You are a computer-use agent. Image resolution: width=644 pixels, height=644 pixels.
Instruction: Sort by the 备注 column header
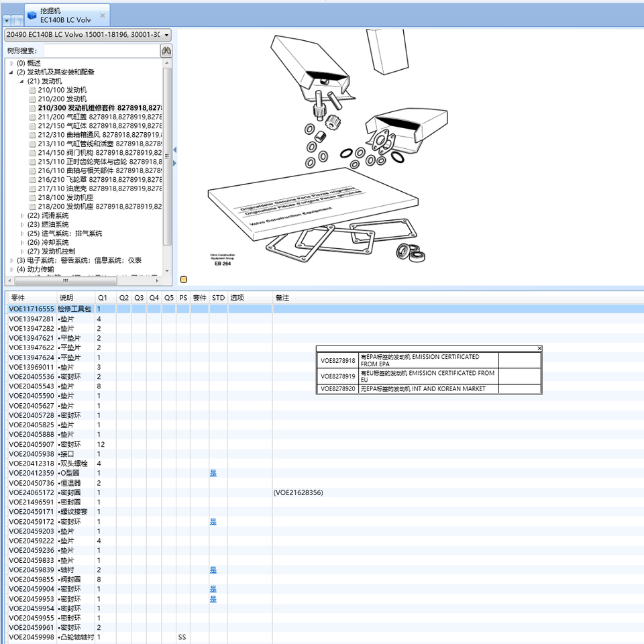(x=458, y=298)
